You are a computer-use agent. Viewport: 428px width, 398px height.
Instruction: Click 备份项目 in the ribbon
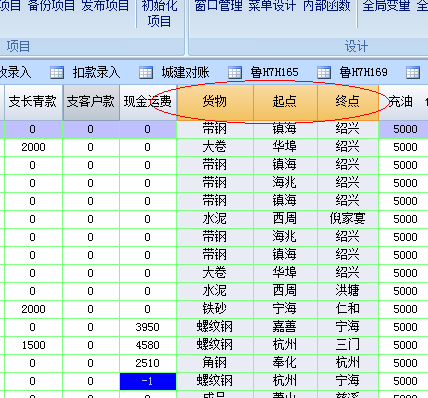(x=51, y=6)
